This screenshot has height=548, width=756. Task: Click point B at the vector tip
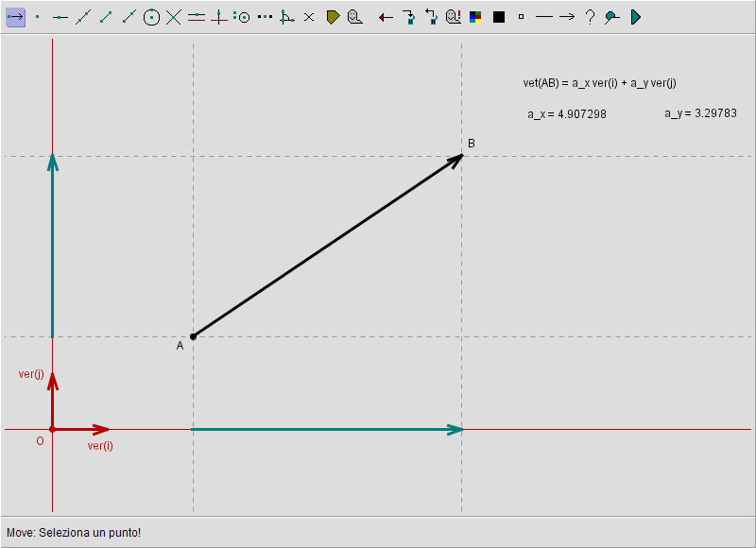coord(462,155)
